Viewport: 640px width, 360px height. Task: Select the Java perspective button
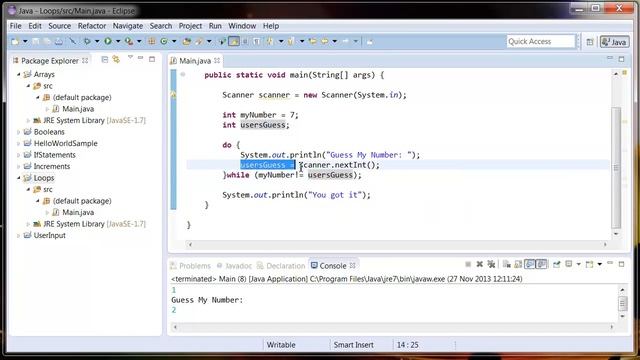[x=615, y=42]
